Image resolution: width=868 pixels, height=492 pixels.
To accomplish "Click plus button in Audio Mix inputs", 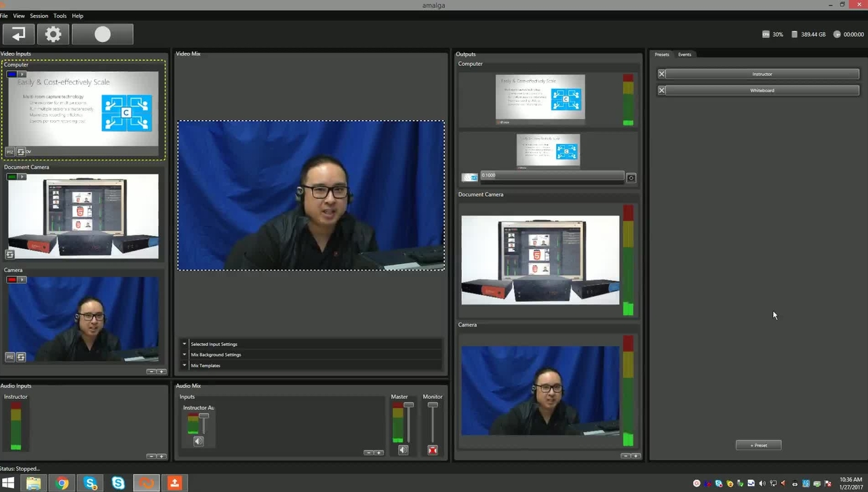I will tap(378, 453).
